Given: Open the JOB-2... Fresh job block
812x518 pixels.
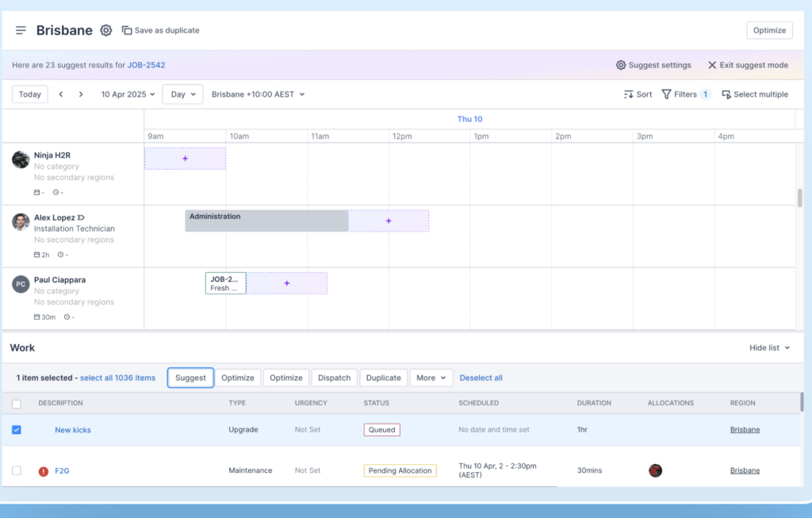Looking at the screenshot, I should tap(225, 283).
